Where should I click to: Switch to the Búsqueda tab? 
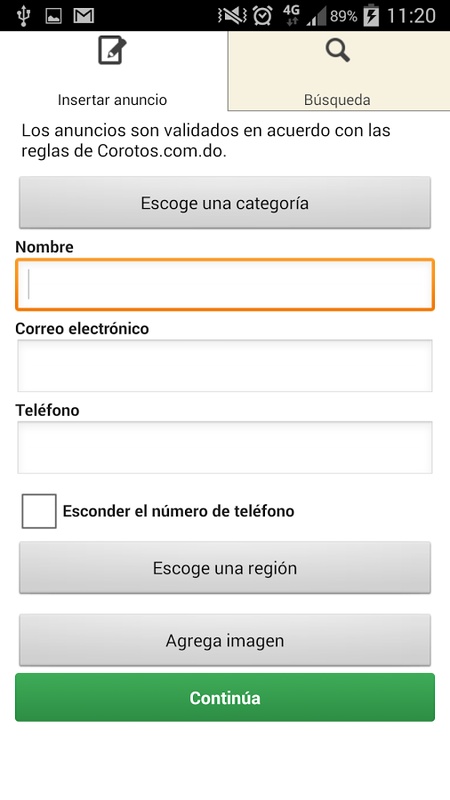coord(339,70)
